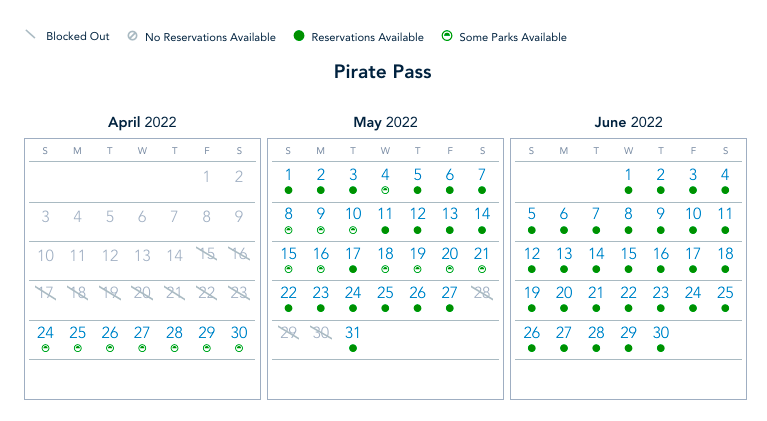The image size is (767, 421).
Task: Click the Some Parks Available legend icon
Action: (446, 37)
